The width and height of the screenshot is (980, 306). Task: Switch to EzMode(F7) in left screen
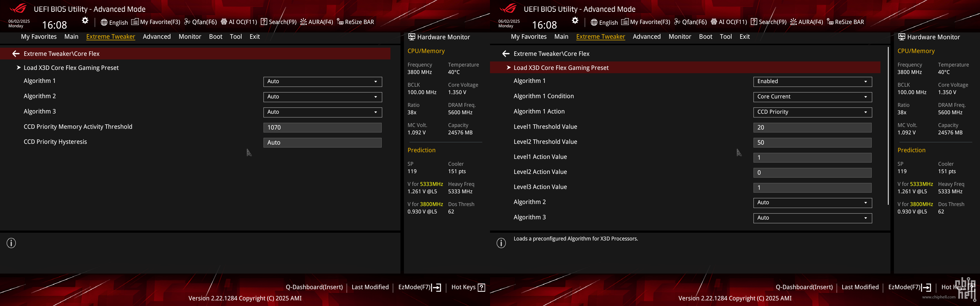pyautogui.click(x=420, y=287)
